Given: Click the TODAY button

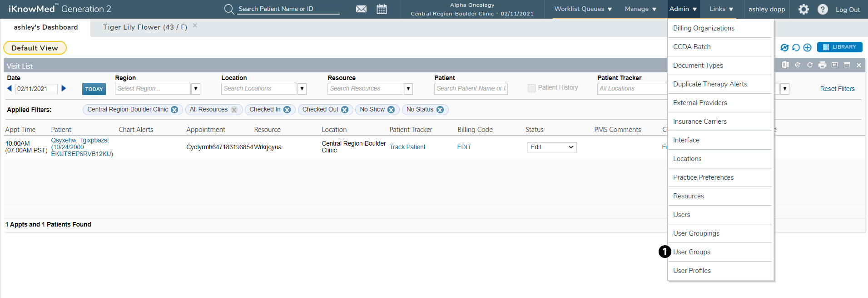Looking at the screenshot, I should click(94, 89).
